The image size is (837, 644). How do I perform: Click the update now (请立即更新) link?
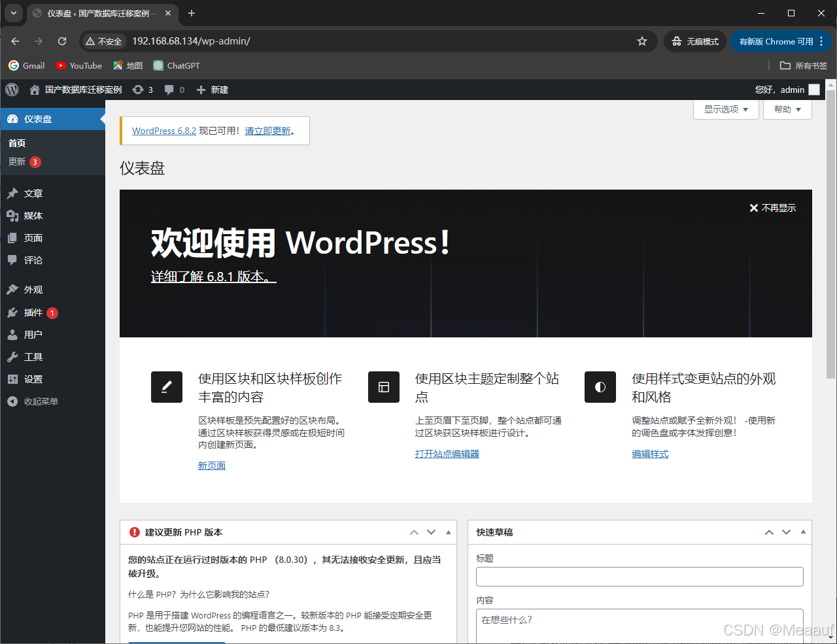click(x=267, y=131)
